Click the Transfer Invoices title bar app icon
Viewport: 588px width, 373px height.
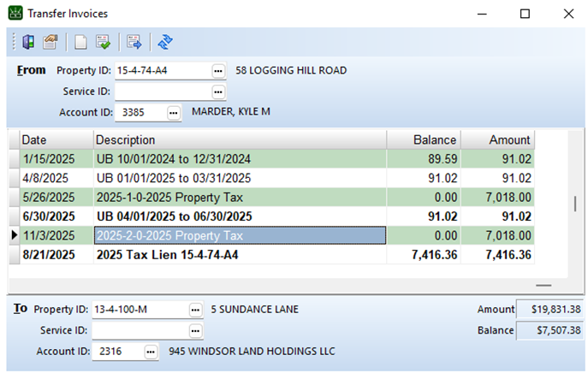click(x=15, y=14)
